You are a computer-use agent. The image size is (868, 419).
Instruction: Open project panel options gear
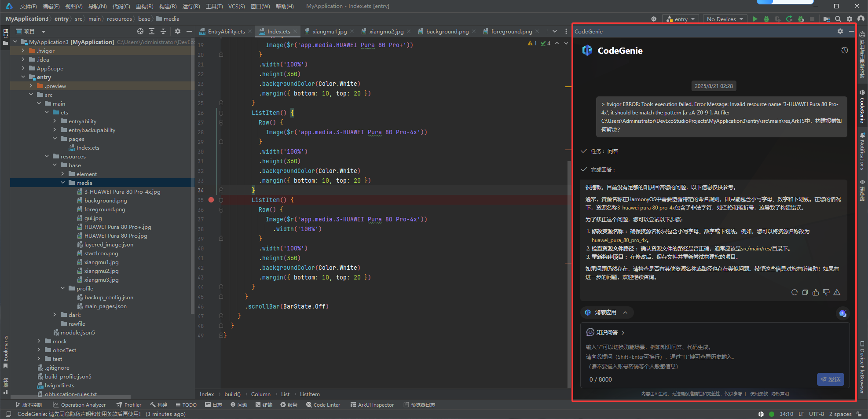coord(178,31)
